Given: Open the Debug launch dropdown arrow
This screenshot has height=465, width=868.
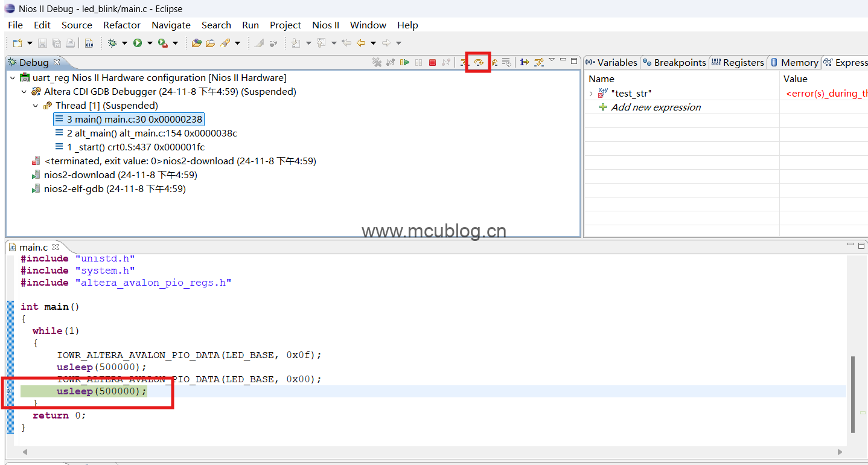Looking at the screenshot, I should (x=124, y=43).
